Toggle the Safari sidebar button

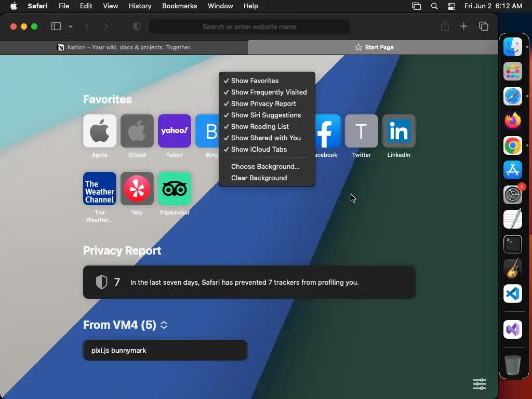pyautogui.click(x=56, y=26)
